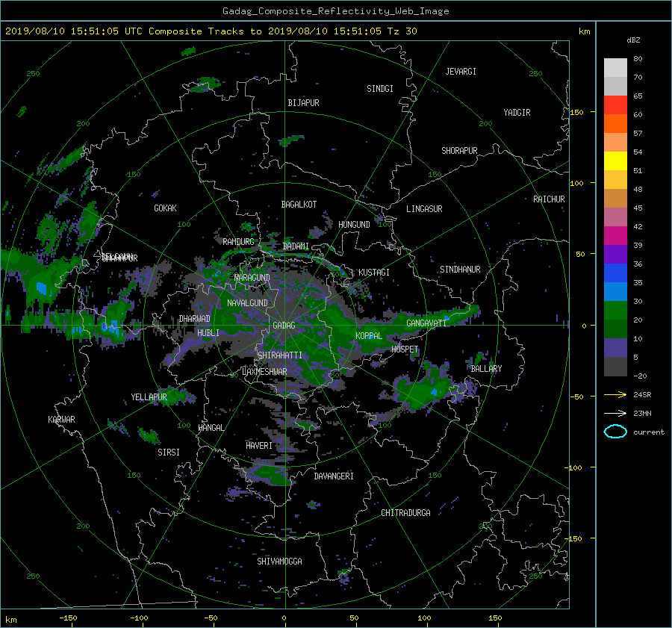Select the red 60 dBZ color swatch
Viewport: 672px width, 628px height.
point(615,105)
